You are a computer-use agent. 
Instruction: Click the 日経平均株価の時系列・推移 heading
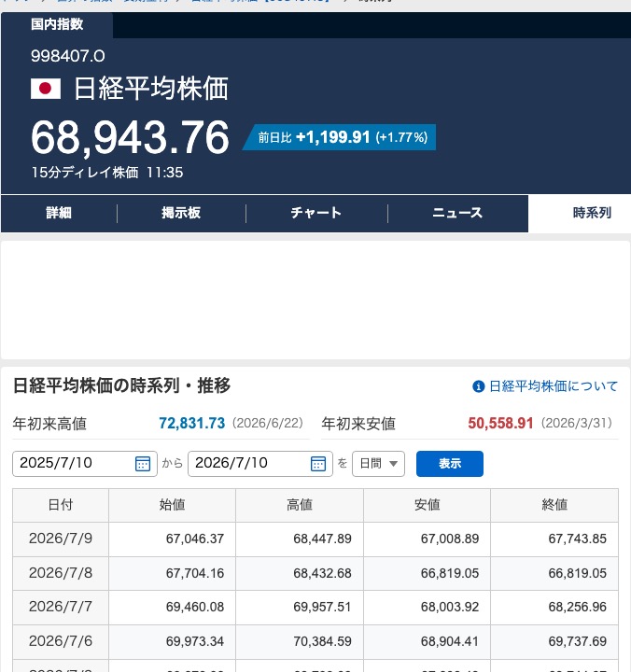click(x=121, y=385)
